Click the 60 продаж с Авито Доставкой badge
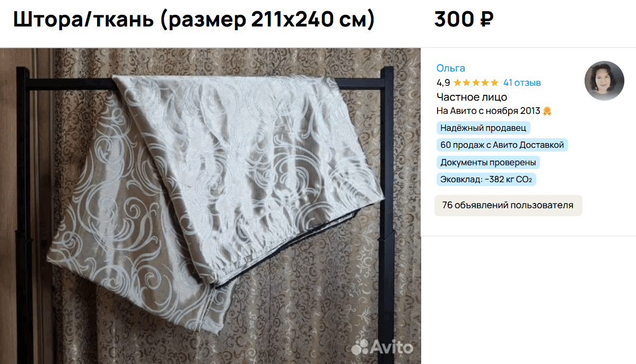Image resolution: width=636 pixels, height=364 pixels. point(502,145)
